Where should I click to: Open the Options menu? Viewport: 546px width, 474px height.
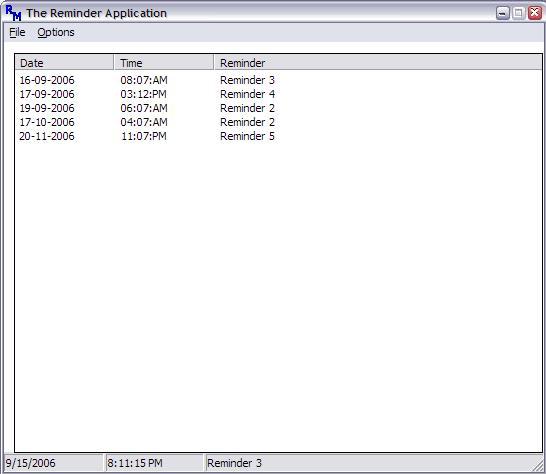point(56,32)
